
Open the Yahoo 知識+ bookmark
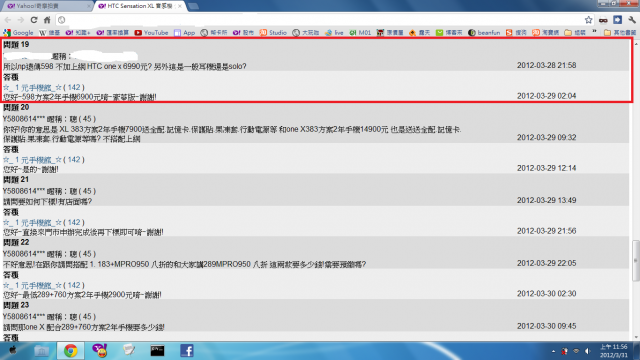click(78, 33)
